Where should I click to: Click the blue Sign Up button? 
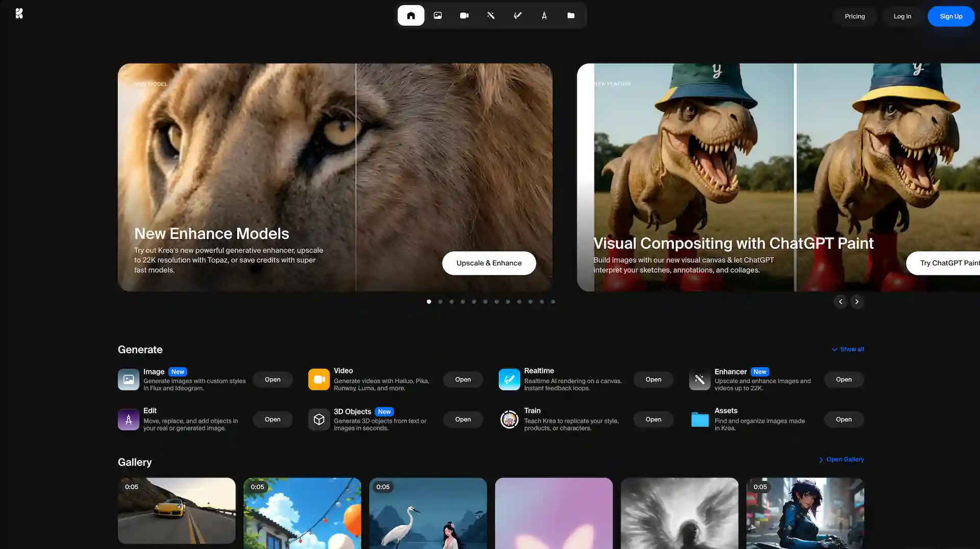(x=951, y=16)
